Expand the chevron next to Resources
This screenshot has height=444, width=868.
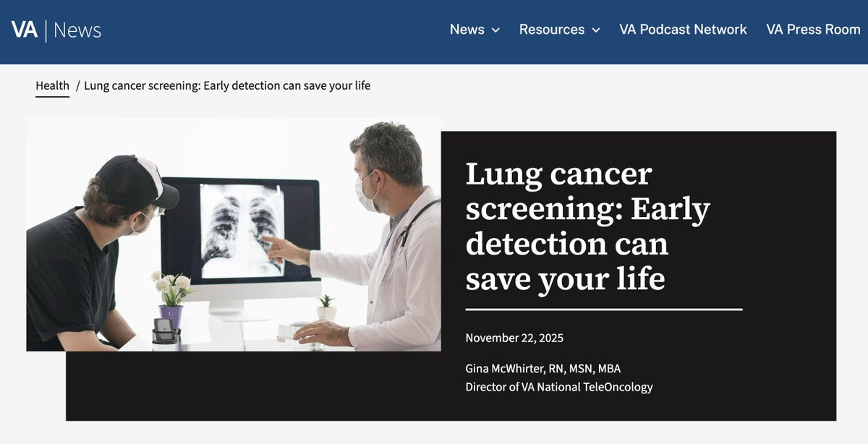click(596, 30)
